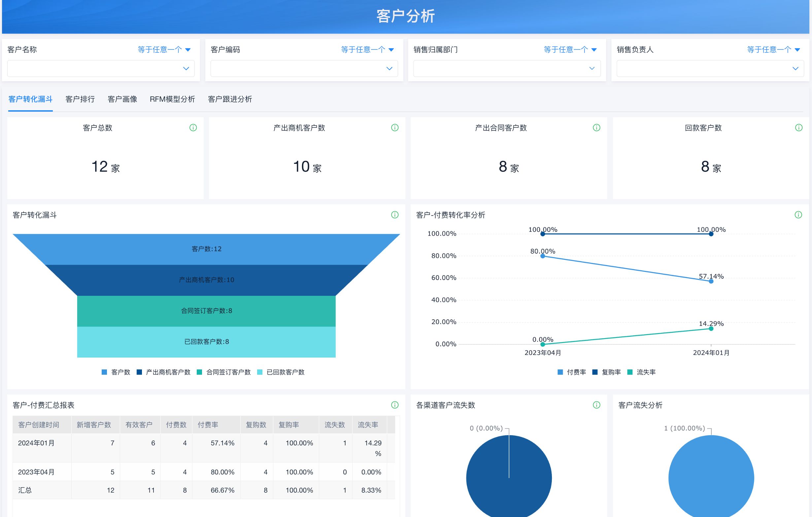Click info icon on 客户总数 card
812x517 pixels.
point(193,127)
